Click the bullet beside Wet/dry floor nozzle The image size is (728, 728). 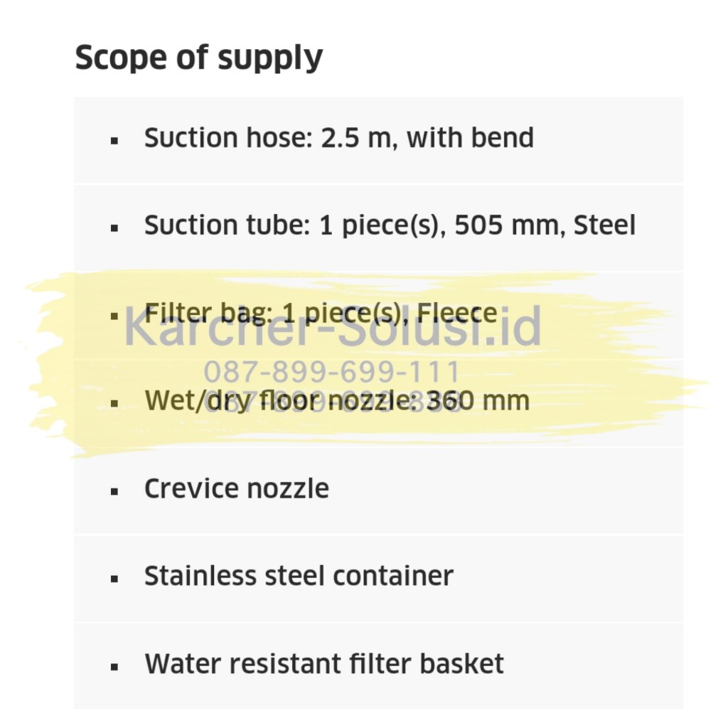[x=114, y=404]
